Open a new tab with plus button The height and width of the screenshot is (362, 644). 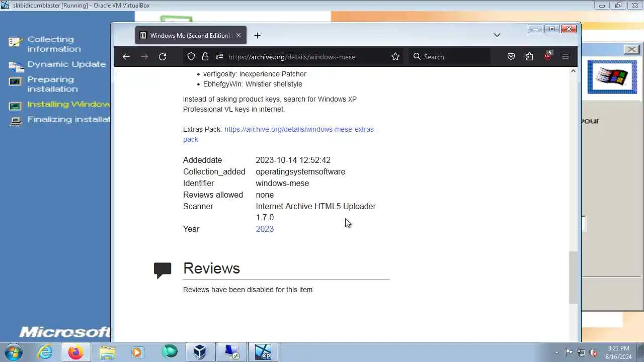(257, 35)
